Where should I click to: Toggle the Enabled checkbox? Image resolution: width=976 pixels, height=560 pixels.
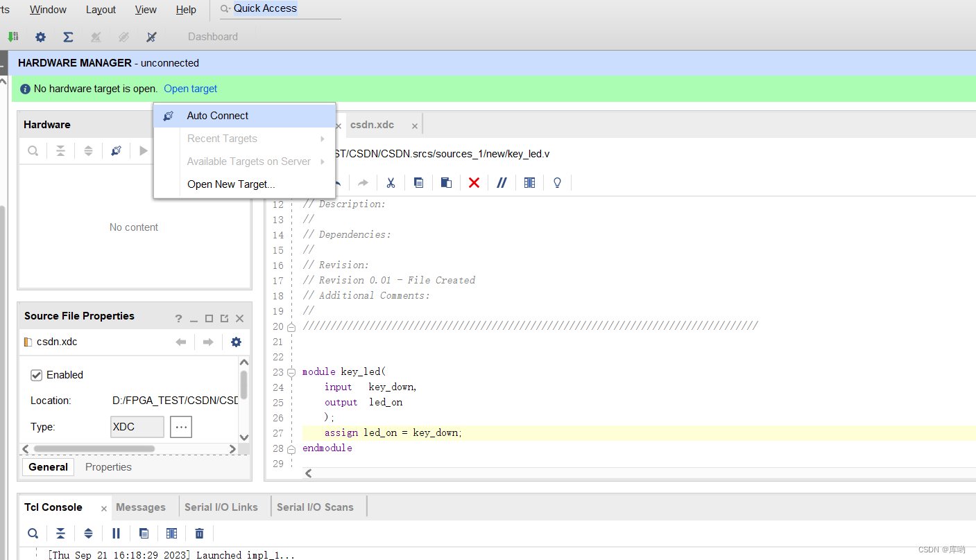point(37,375)
